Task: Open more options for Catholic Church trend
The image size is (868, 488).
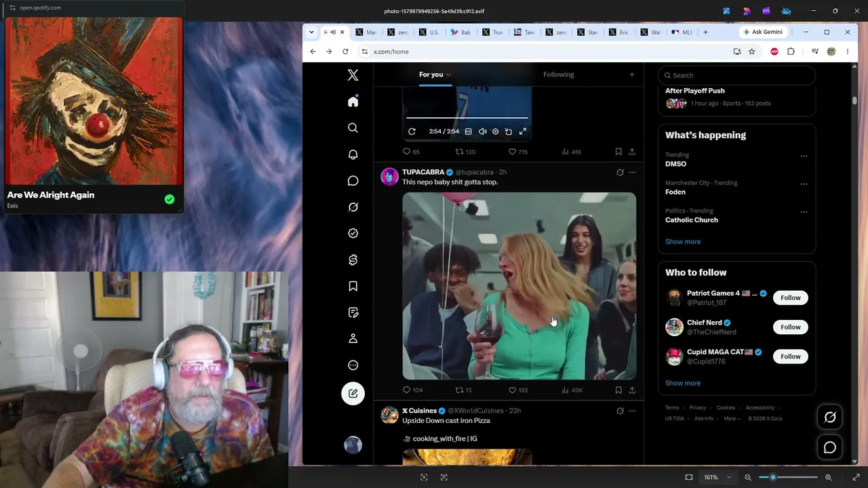Action: tap(804, 212)
